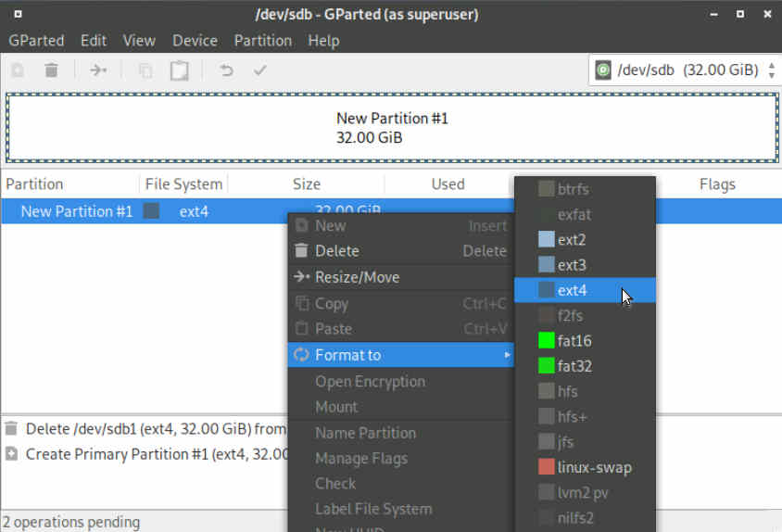
Task: Undo the last operation via toolbar
Action: click(x=226, y=70)
